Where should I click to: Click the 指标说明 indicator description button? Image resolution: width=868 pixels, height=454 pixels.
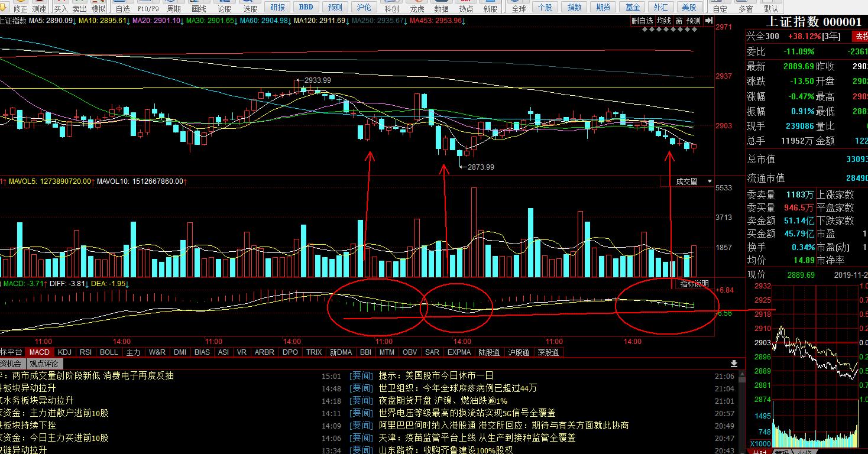694,284
